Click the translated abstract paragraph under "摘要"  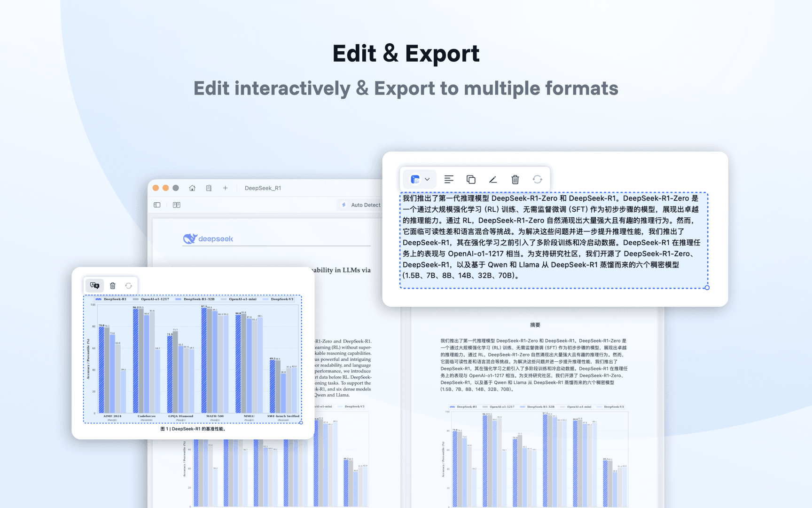(x=534, y=365)
